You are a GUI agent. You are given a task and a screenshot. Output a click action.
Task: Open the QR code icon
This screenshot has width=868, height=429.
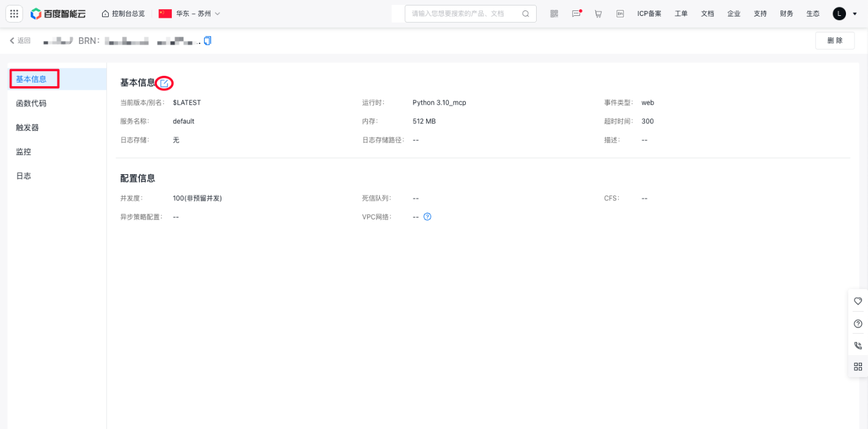coord(554,13)
